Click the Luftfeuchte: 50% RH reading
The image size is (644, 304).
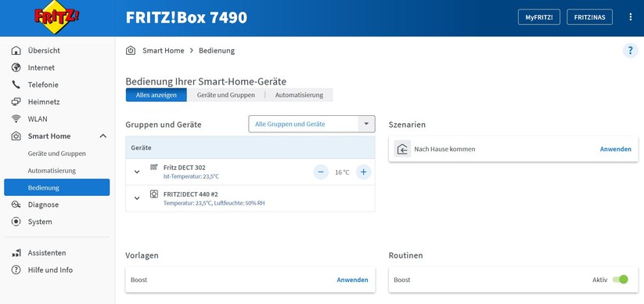239,203
